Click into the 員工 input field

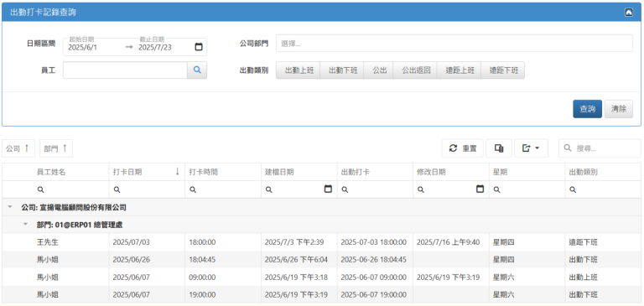125,70
